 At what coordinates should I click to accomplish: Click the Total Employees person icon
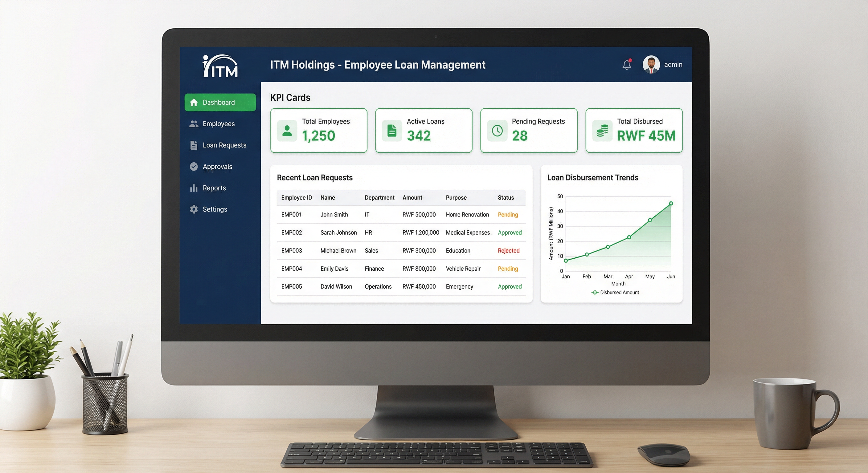click(x=287, y=131)
